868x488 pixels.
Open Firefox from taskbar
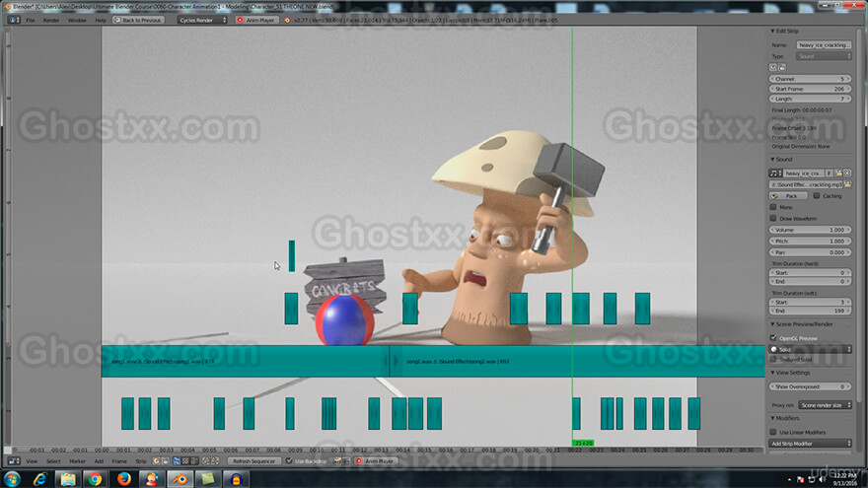click(x=124, y=478)
